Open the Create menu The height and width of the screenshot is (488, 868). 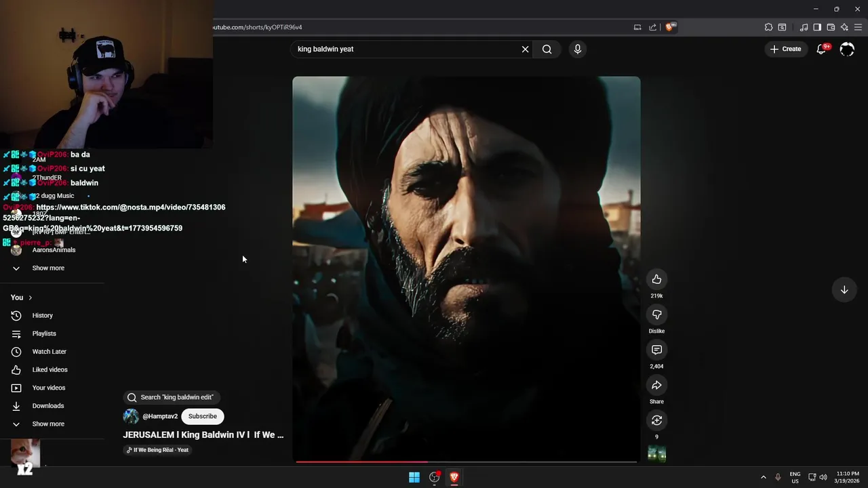(785, 49)
